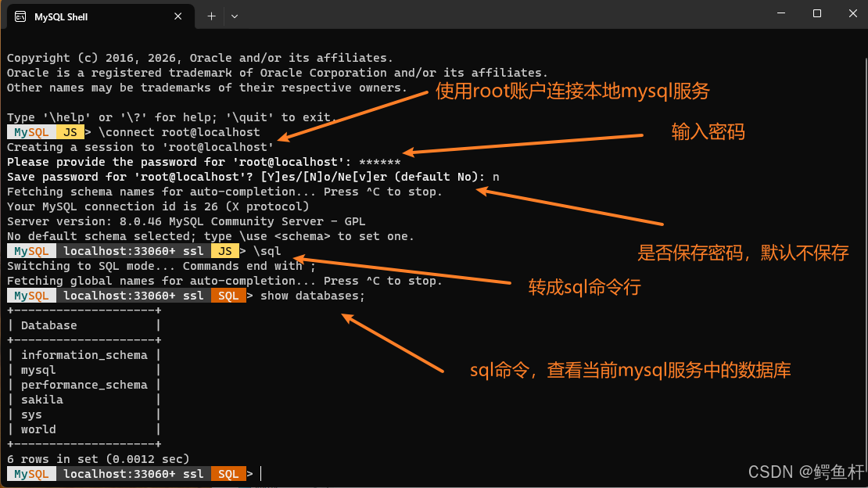Click the 'Database' table header
Viewport: 868px width, 488px height.
(x=48, y=325)
